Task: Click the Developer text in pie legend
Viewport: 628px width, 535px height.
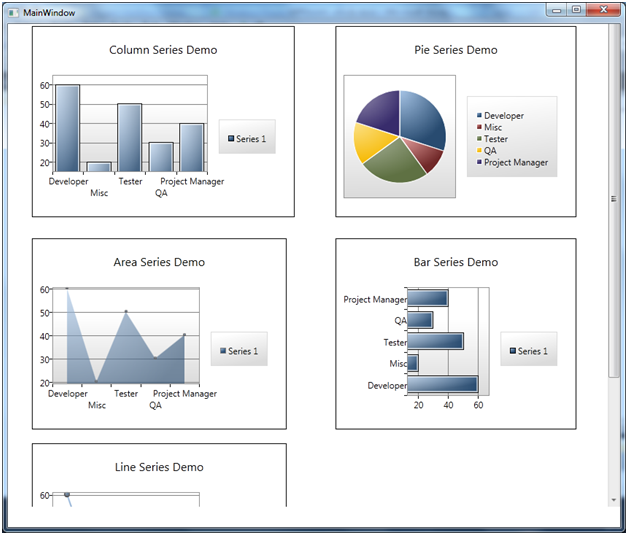Action: click(x=504, y=115)
